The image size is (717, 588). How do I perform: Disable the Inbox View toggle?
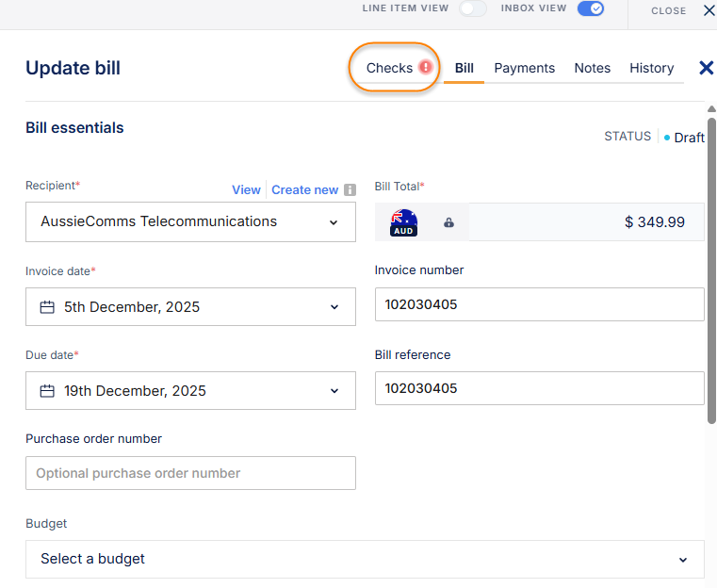(591, 9)
